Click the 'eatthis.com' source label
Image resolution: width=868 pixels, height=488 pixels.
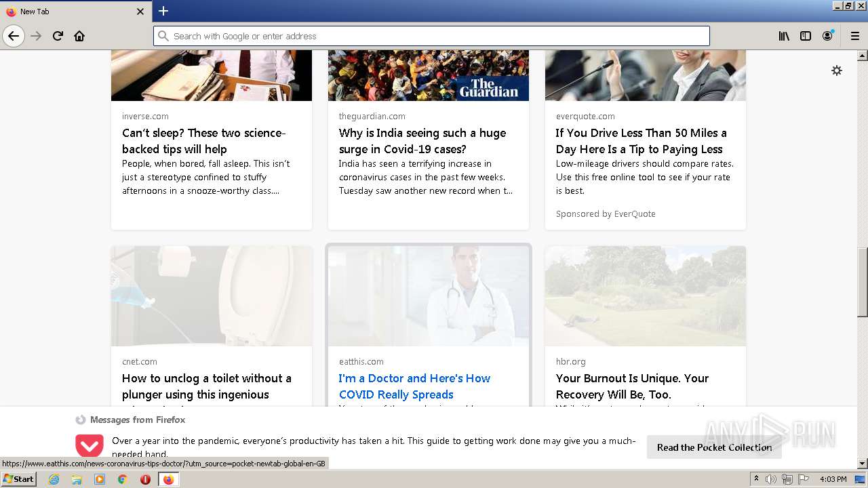tap(361, 361)
